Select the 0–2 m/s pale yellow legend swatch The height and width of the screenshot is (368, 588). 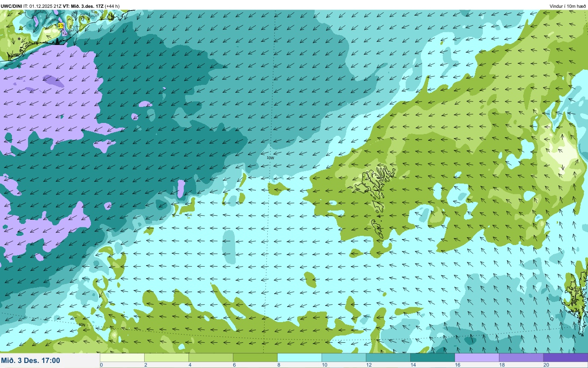[x=122, y=357]
